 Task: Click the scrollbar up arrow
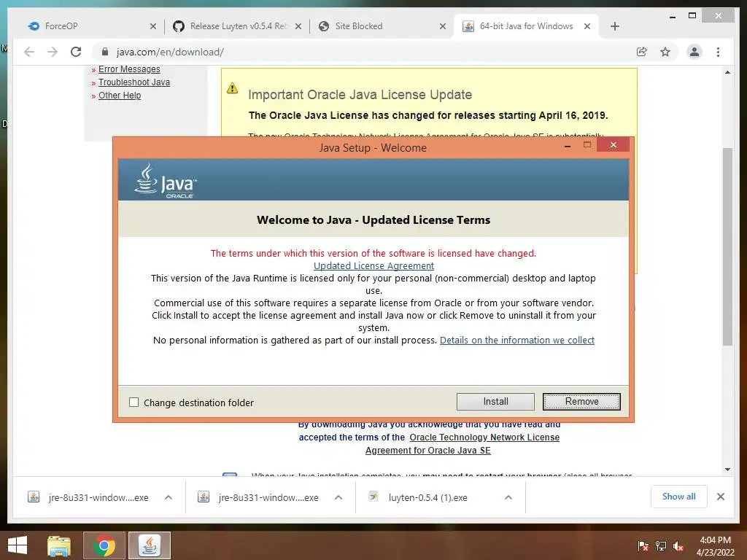(727, 72)
